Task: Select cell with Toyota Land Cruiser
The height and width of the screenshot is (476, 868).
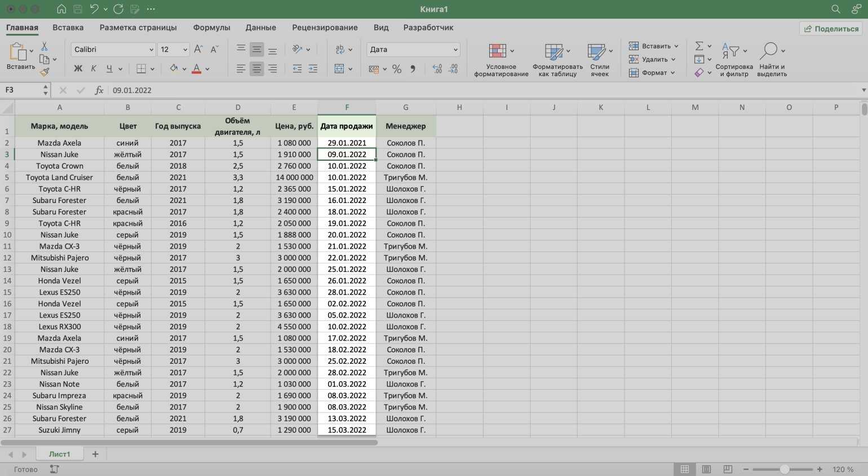Action: pos(59,178)
